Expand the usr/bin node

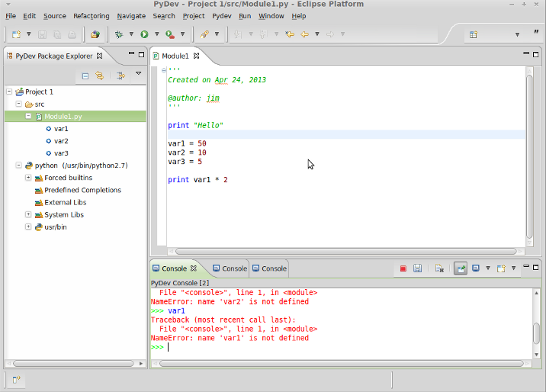(x=28, y=227)
